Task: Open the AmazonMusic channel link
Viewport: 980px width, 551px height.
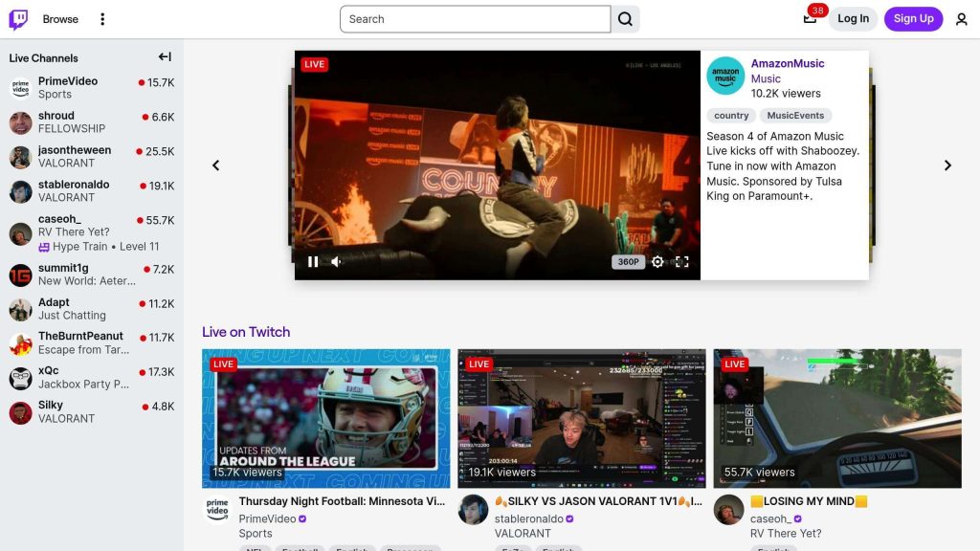Action: pyautogui.click(x=786, y=63)
